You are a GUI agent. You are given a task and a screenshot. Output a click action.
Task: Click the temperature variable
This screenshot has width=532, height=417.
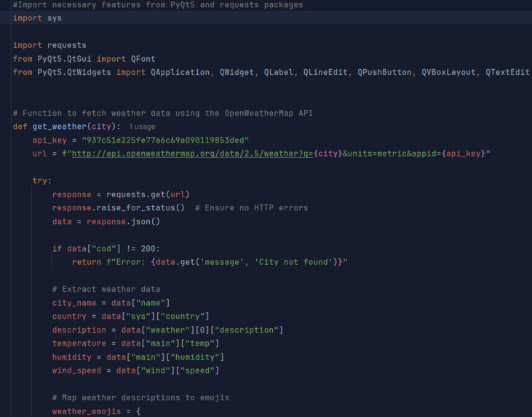(x=79, y=343)
